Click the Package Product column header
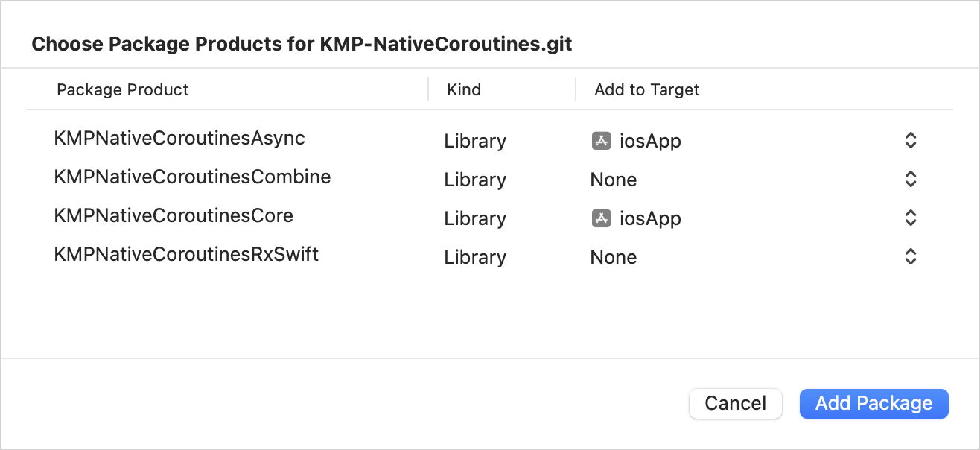Viewport: 980px width, 450px height. tap(123, 89)
